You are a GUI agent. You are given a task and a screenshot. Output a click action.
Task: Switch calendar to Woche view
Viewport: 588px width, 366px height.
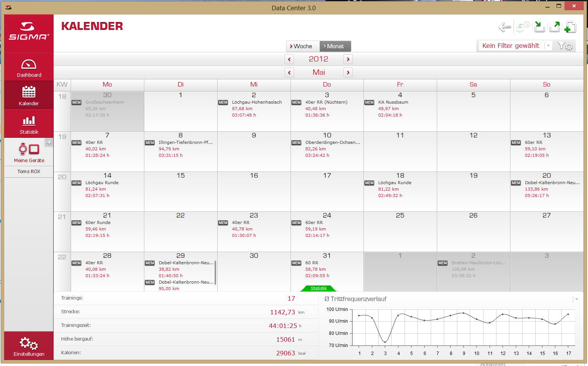(303, 46)
